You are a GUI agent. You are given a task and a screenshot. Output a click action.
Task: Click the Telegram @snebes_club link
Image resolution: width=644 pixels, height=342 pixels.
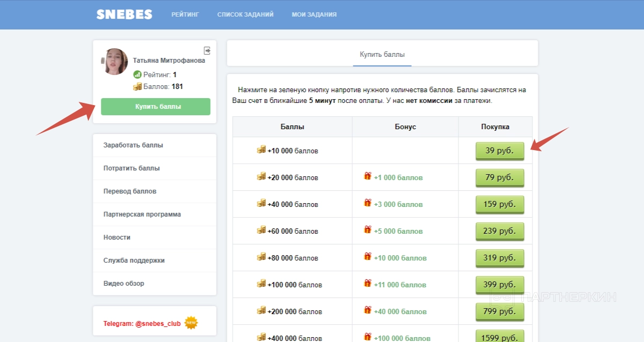[x=142, y=324]
